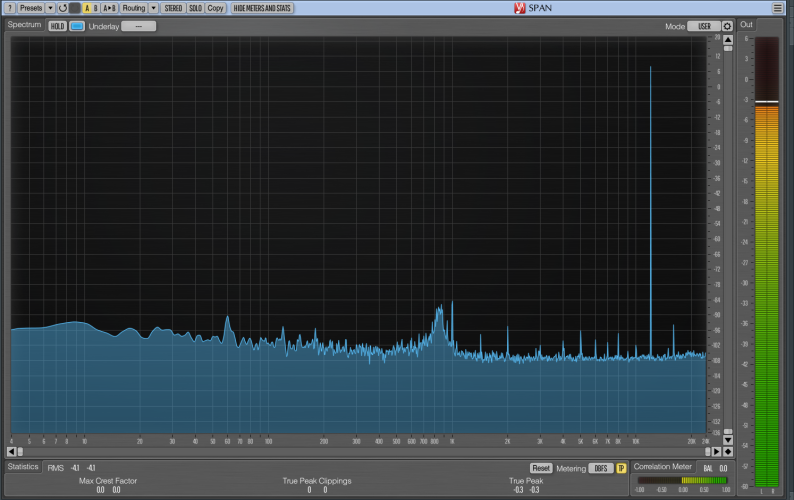
Task: Click the Presets button
Action: coord(31,8)
